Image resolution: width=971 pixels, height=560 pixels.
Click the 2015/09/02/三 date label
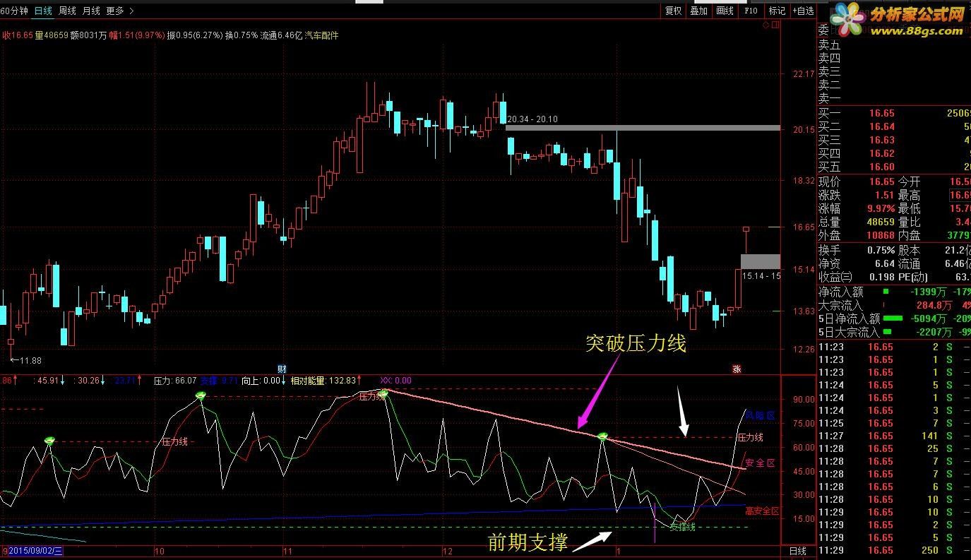pos(35,551)
